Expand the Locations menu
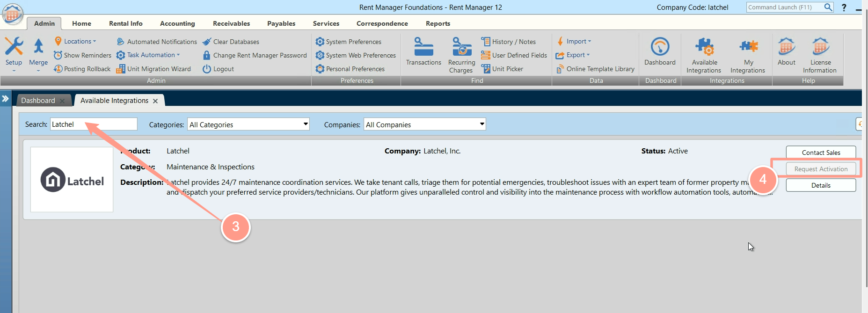The height and width of the screenshot is (313, 868). [75, 41]
